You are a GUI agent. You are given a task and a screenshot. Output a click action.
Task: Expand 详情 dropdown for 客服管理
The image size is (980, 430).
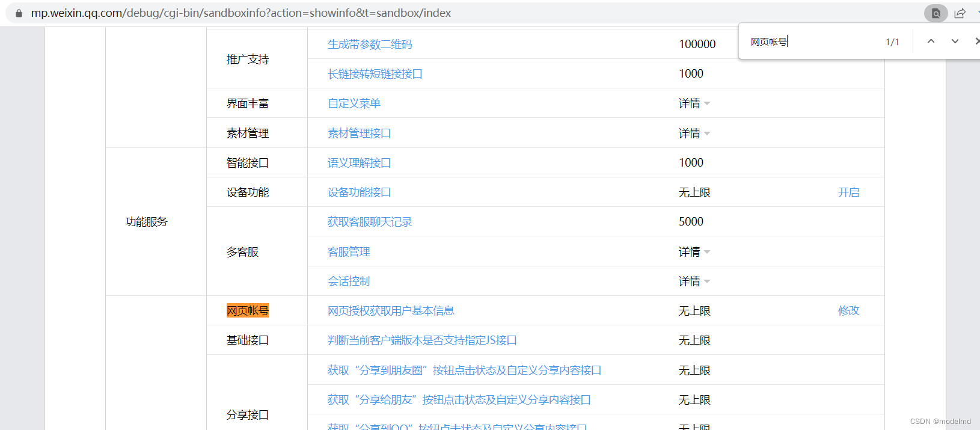point(694,251)
